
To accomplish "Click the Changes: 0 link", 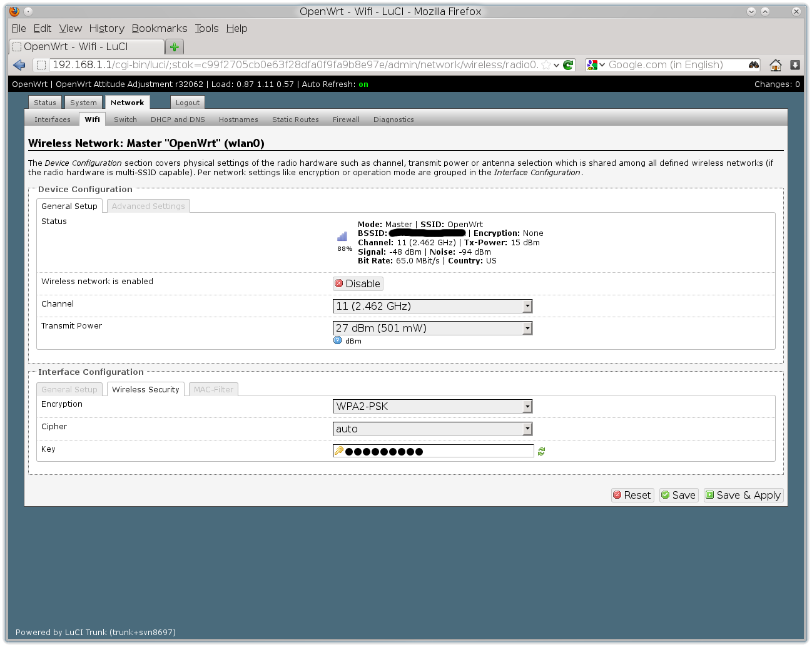I will click(x=777, y=84).
